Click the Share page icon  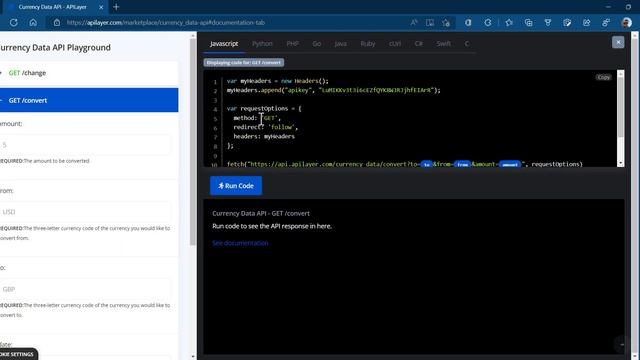[x=587, y=22]
